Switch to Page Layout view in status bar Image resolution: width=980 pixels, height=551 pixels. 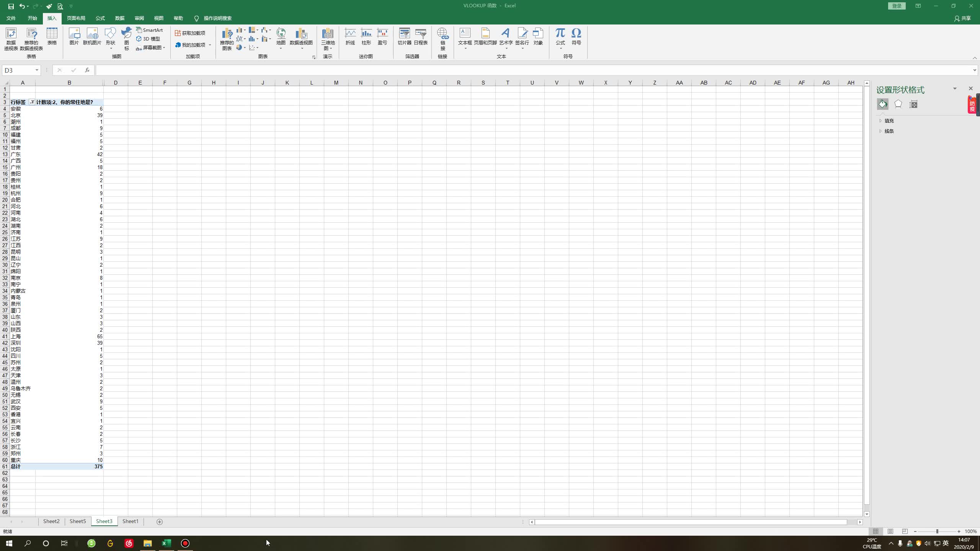[x=890, y=531]
